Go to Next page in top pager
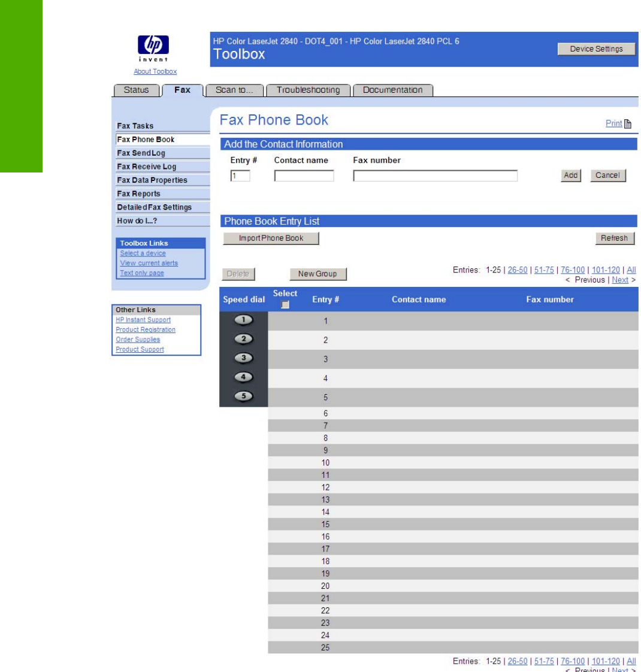Image resolution: width=641 pixels, height=672 pixels. tap(620, 280)
